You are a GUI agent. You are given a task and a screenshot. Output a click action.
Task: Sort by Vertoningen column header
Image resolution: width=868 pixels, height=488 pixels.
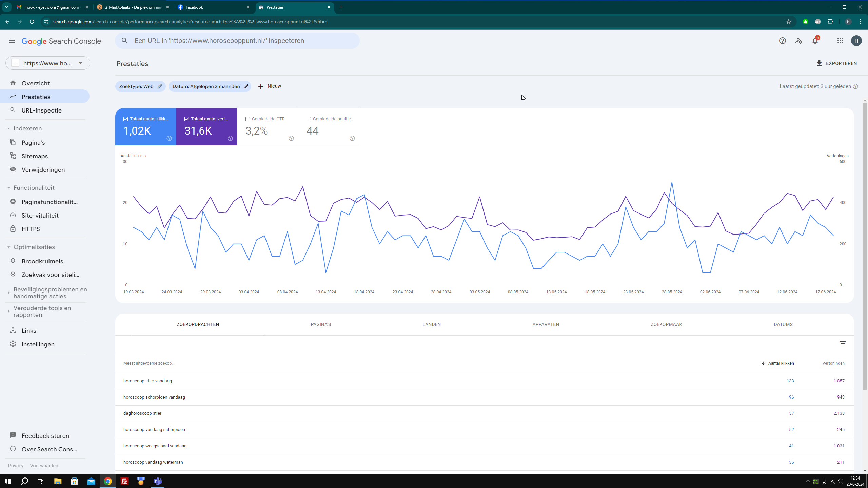pos(833,363)
